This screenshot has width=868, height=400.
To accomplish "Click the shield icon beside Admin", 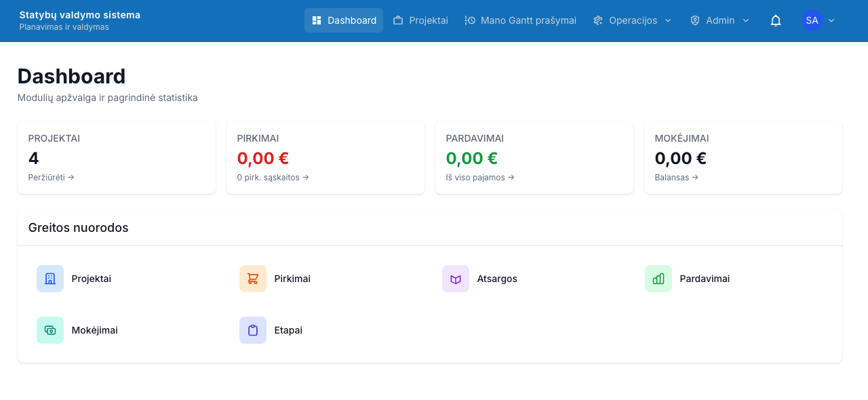I will tap(695, 20).
